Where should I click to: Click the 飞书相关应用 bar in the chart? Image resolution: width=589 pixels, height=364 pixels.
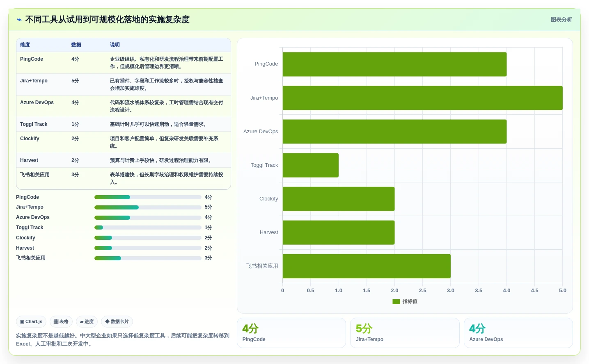[x=367, y=266]
